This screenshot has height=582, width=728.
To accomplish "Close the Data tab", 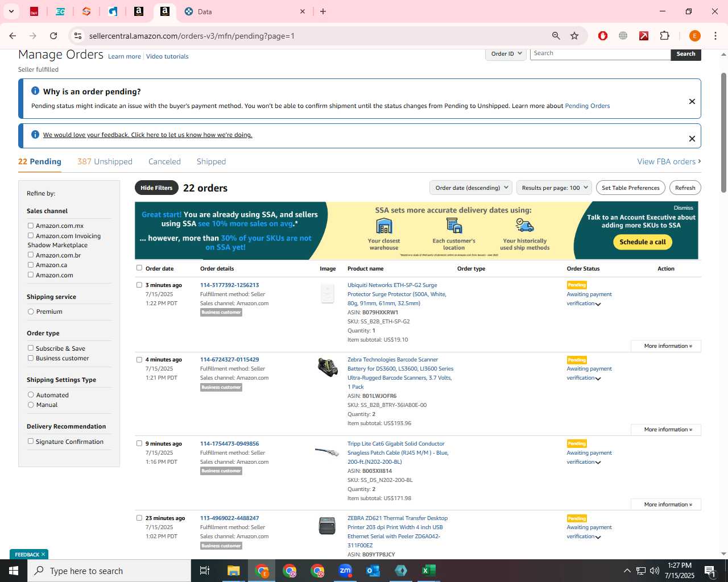I will (x=303, y=11).
